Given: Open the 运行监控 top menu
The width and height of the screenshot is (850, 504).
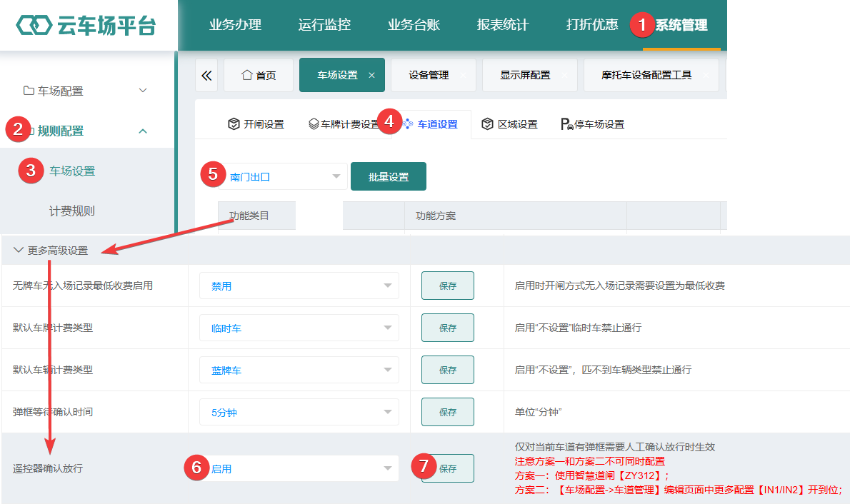Looking at the screenshot, I should (324, 25).
